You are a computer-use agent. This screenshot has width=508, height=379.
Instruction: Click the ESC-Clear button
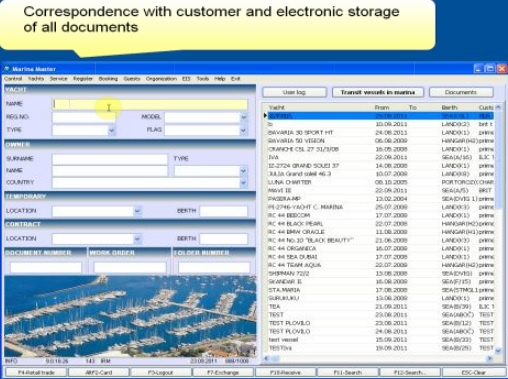[x=474, y=372]
